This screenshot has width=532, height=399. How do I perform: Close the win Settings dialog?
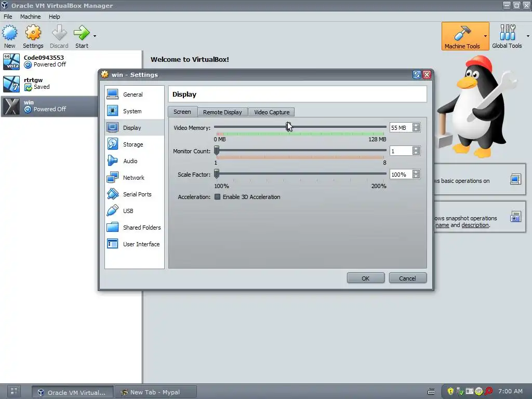point(427,75)
